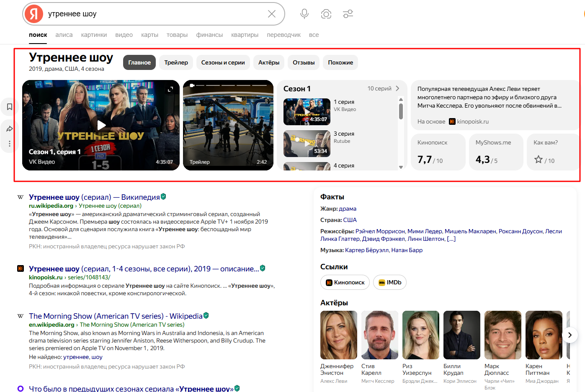Click the bookmark icon in sidebar
585x392 pixels.
(x=10, y=107)
